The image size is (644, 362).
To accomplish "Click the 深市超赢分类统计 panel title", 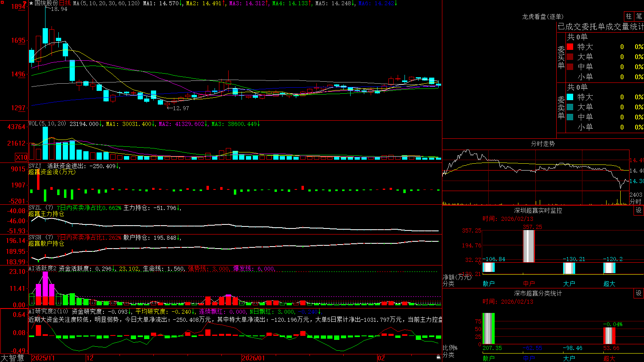I will pos(538,293).
